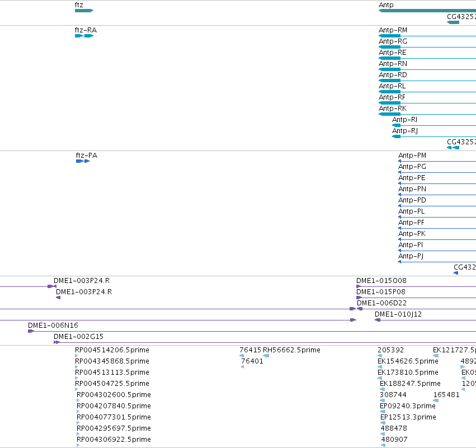The height and width of the screenshot is (448, 476).
Task: Click the EK173810.5prime label
Action: (x=408, y=372)
